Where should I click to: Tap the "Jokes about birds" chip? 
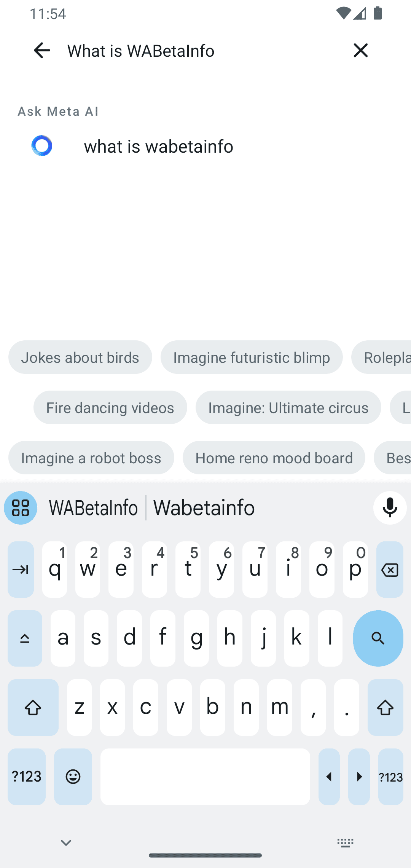pyautogui.click(x=80, y=357)
